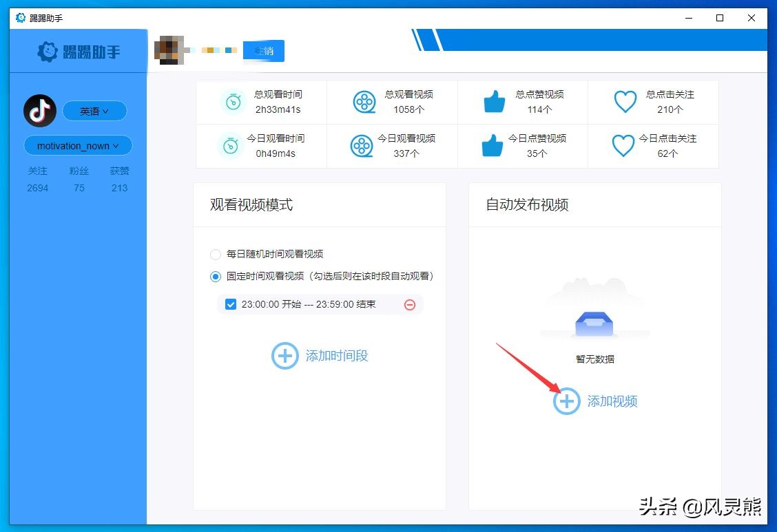Click the film-reel icon beside 今日观看视频

point(362,145)
